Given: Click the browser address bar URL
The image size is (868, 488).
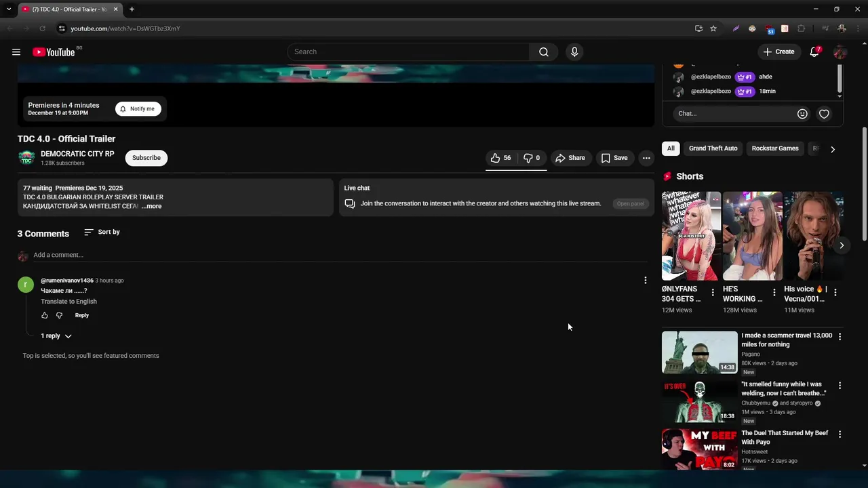Looking at the screenshot, I should (x=125, y=28).
